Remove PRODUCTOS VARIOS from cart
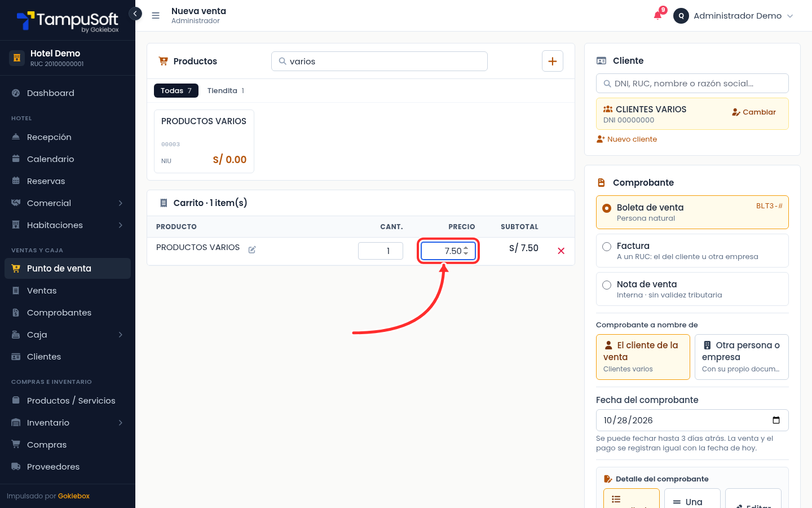Image resolution: width=812 pixels, height=508 pixels. (561, 251)
